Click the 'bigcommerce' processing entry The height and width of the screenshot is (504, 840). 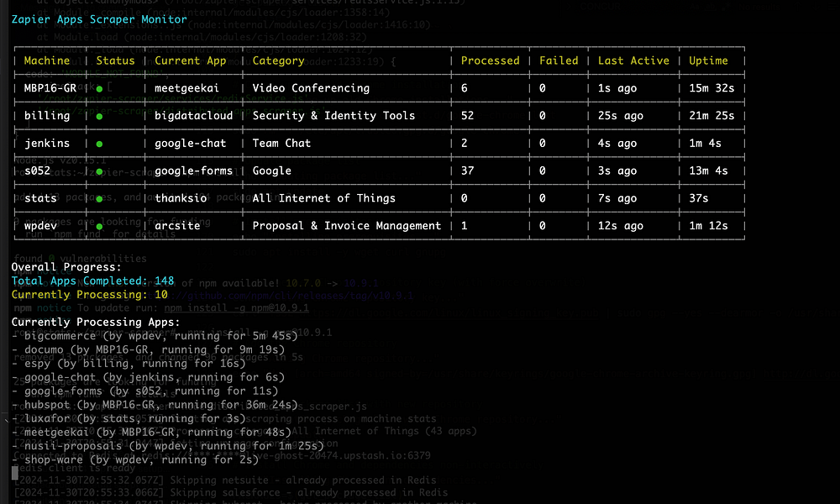click(x=155, y=336)
